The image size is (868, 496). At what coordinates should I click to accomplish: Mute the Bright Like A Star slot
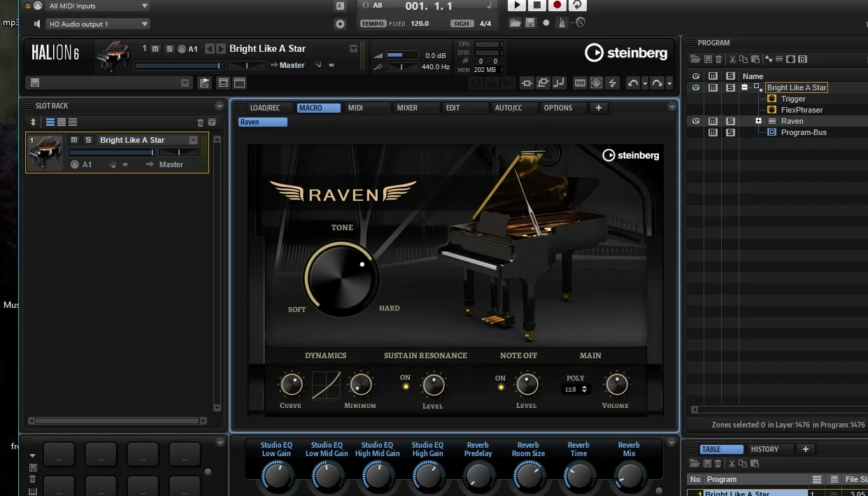click(x=74, y=140)
